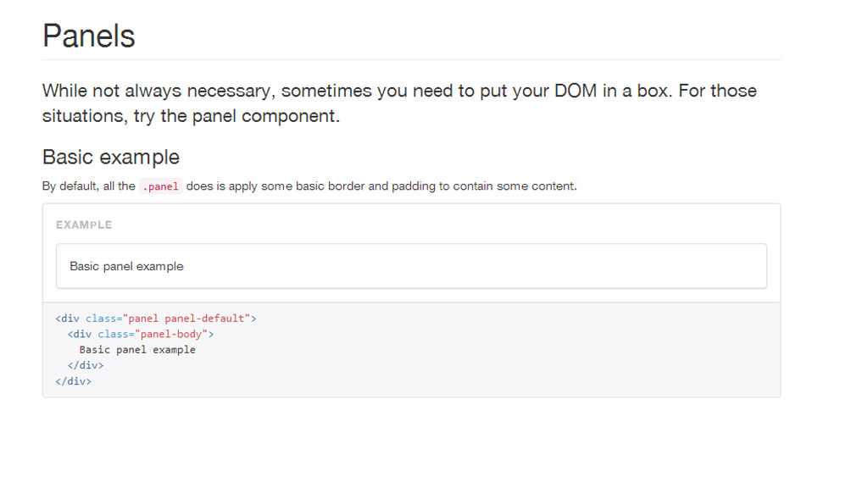Click the Basic panel example box
This screenshot has height=488, width=868.
point(411,266)
